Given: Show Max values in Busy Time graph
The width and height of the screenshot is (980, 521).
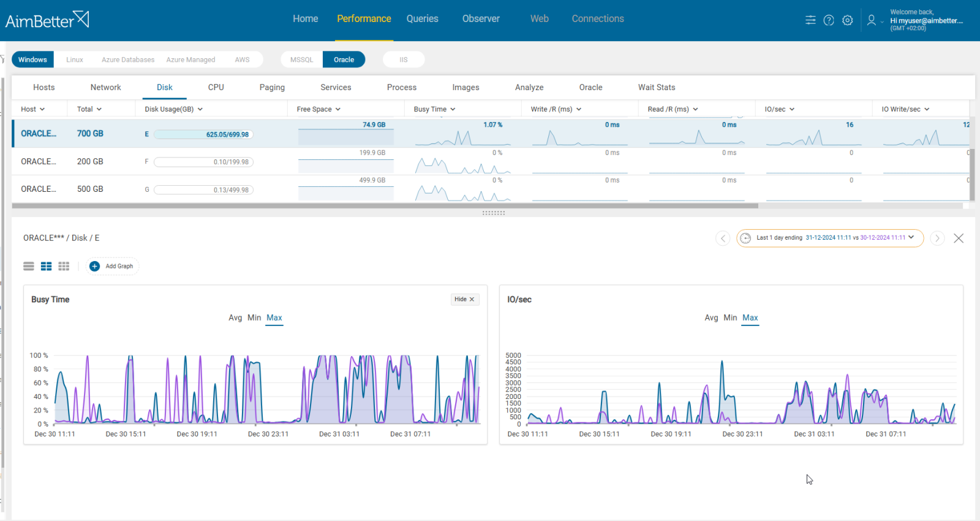Looking at the screenshot, I should (274, 318).
